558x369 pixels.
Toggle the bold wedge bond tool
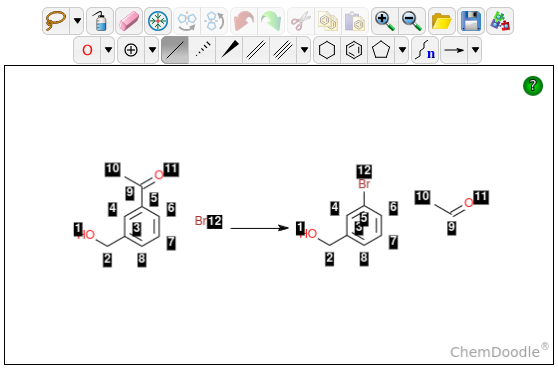coord(229,50)
